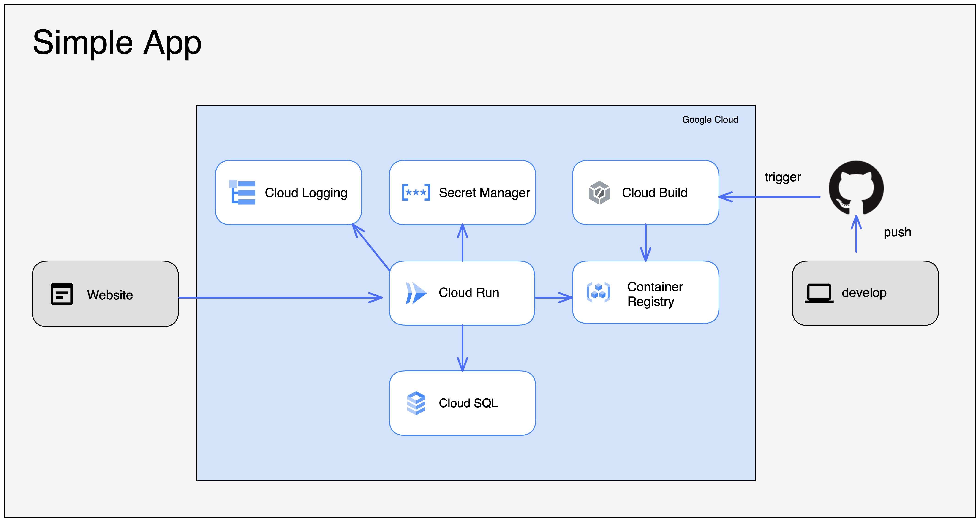
Task: Select the Cloud Logging label text
Action: [x=306, y=193]
